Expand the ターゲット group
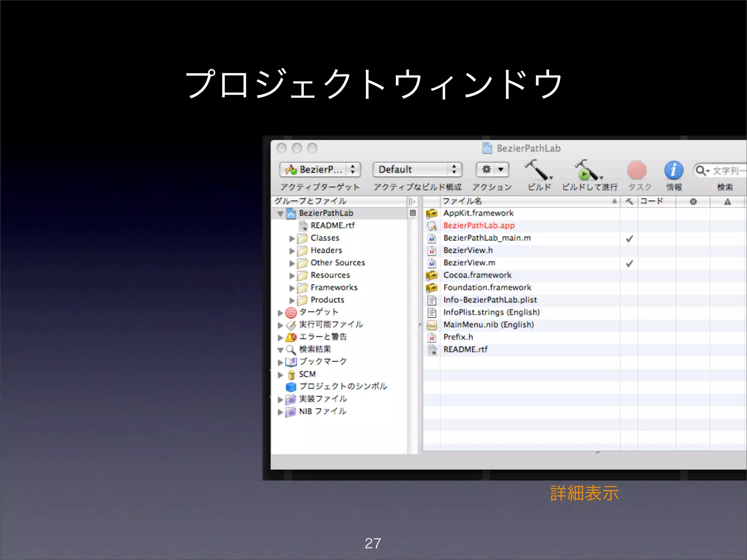This screenshot has width=747, height=560. click(280, 313)
